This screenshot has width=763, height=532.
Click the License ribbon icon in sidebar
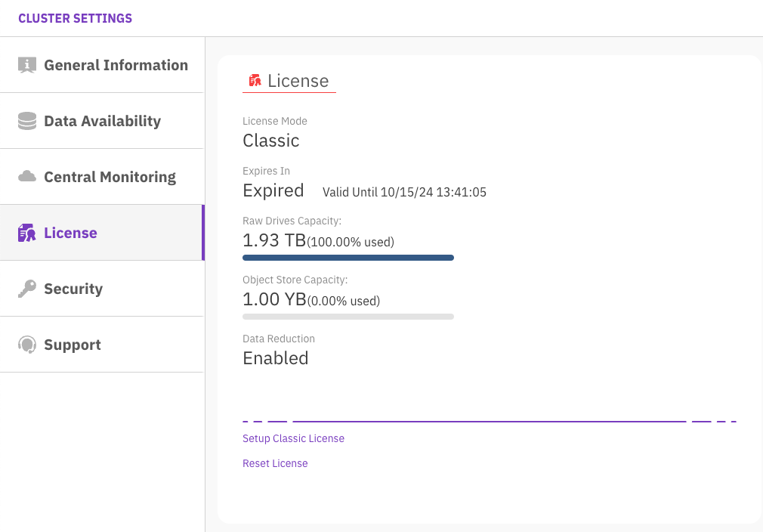27,233
